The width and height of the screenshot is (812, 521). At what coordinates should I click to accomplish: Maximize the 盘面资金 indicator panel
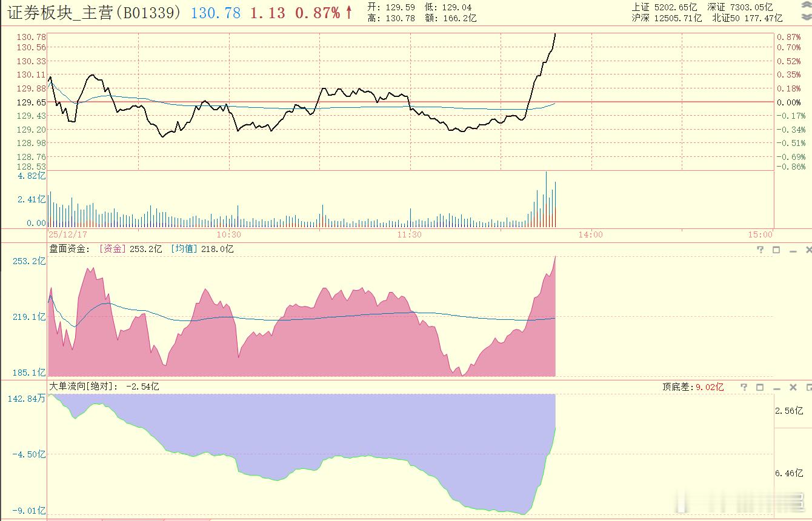tap(776, 250)
